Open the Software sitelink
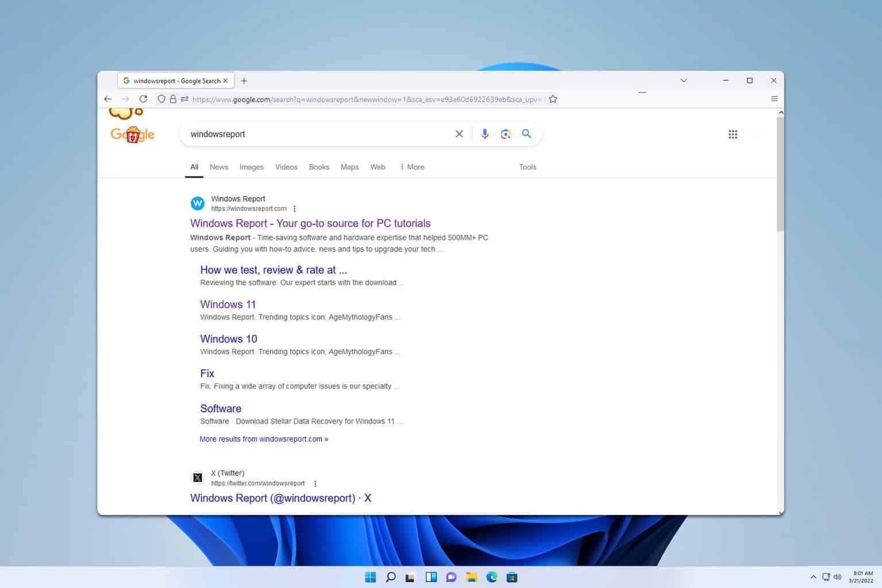The width and height of the screenshot is (882, 588). [x=220, y=408]
